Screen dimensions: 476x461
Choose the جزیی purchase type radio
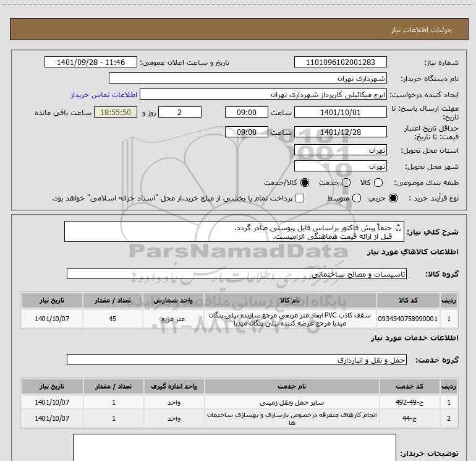click(x=393, y=198)
